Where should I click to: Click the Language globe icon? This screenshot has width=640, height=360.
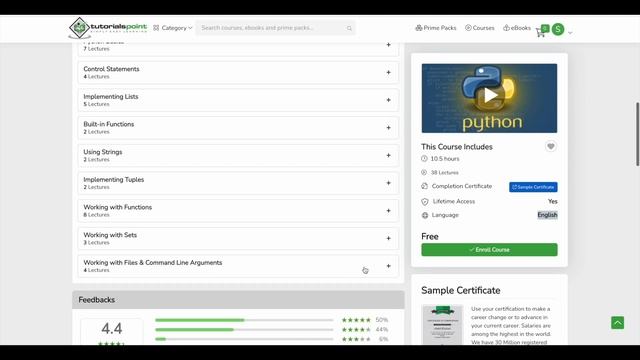(425, 215)
